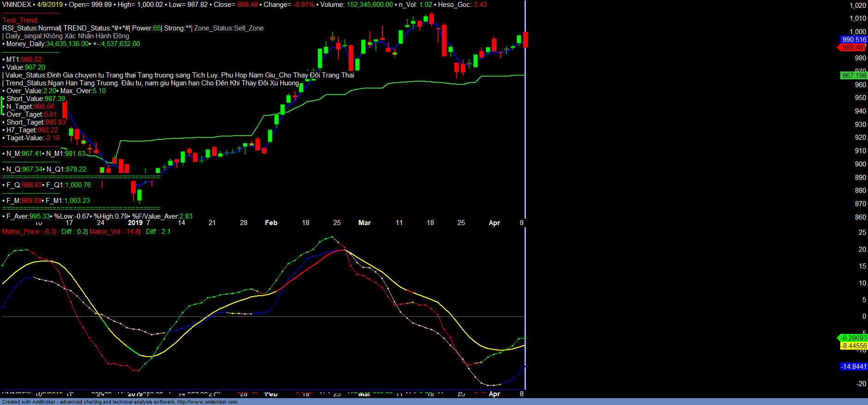Screen dimensions: 868x405
Task: Click the Test_Trend indicator title
Action: pyautogui.click(x=20, y=20)
